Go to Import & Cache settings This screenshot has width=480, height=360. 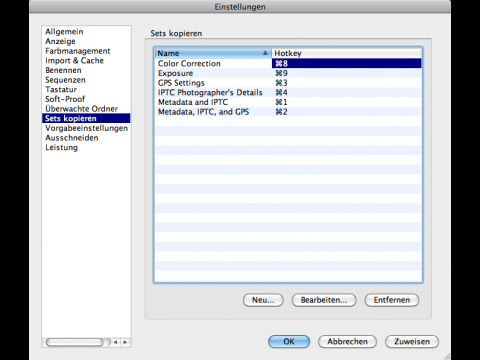(x=86, y=61)
